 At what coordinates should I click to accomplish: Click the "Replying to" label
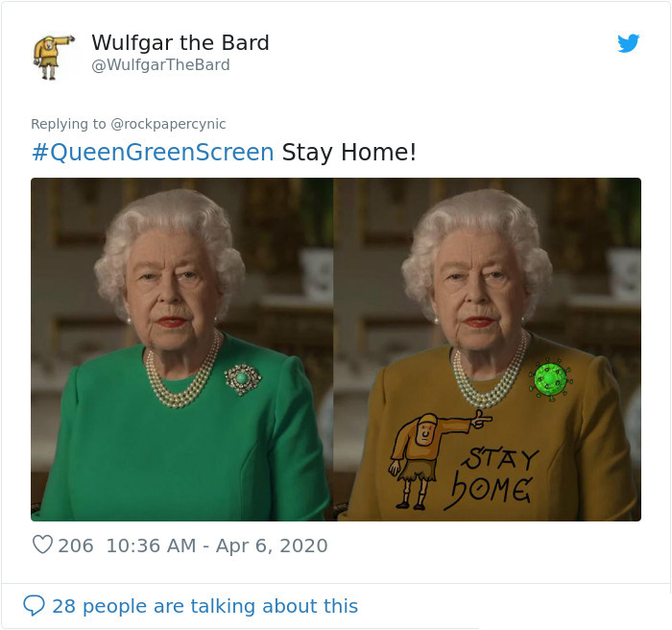coord(68,124)
